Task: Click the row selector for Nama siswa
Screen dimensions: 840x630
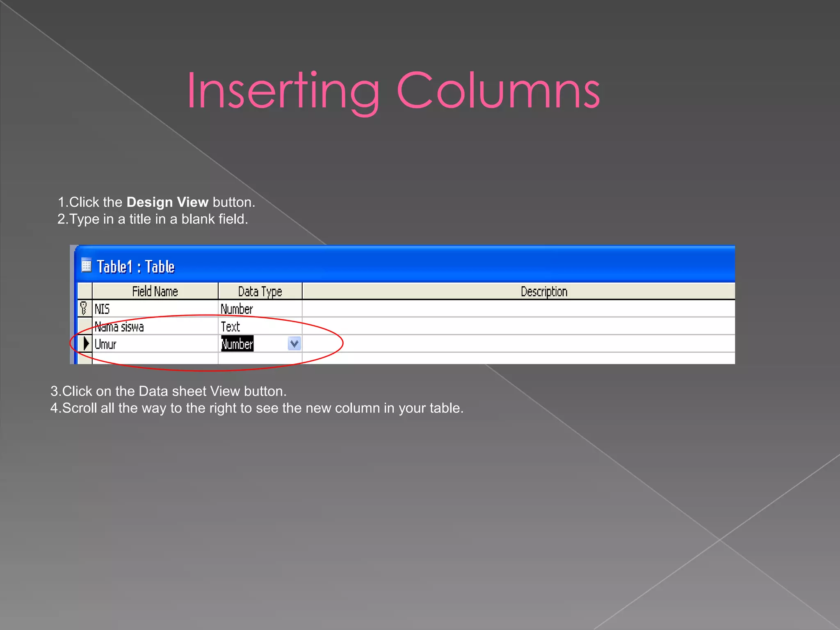Action: (85, 326)
